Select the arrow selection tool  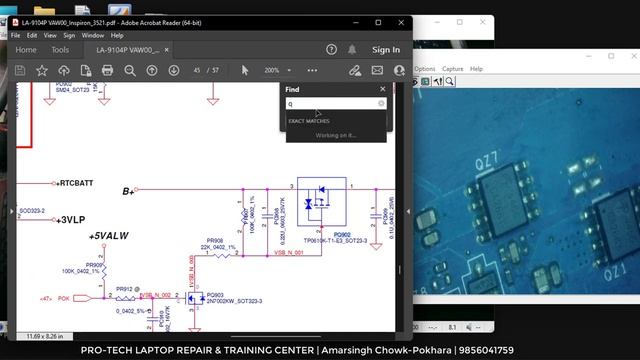244,70
